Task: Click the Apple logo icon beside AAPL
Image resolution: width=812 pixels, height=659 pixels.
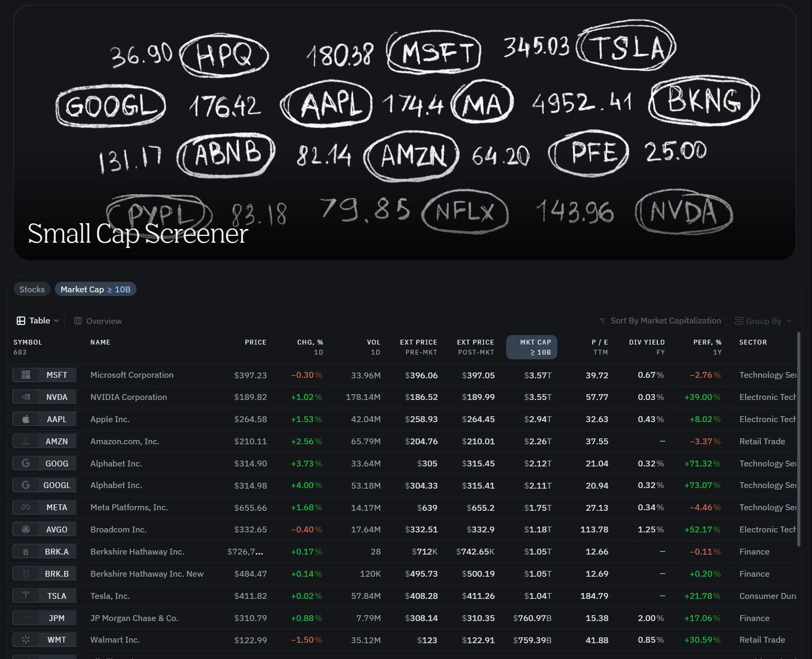Action: click(x=26, y=419)
